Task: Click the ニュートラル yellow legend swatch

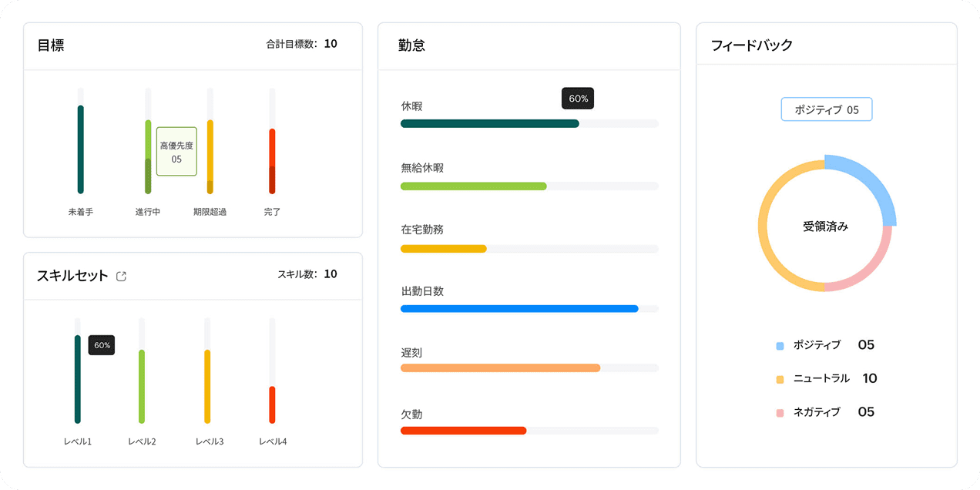Action: pyautogui.click(x=780, y=379)
